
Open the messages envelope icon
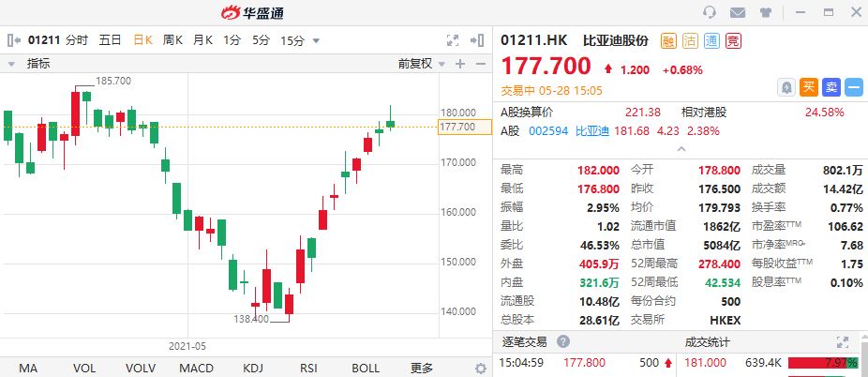pyautogui.click(x=738, y=12)
